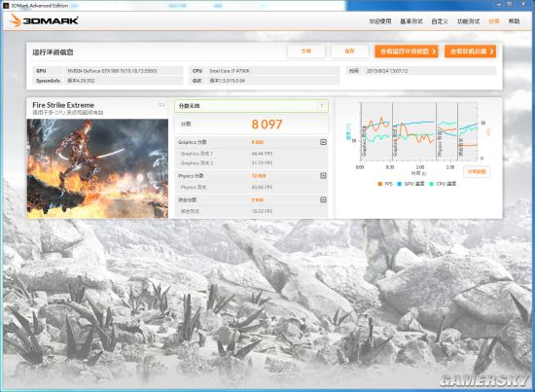Click the Fire Strike Extreme preview image
The width and height of the screenshot is (535, 392).
pyautogui.click(x=97, y=168)
